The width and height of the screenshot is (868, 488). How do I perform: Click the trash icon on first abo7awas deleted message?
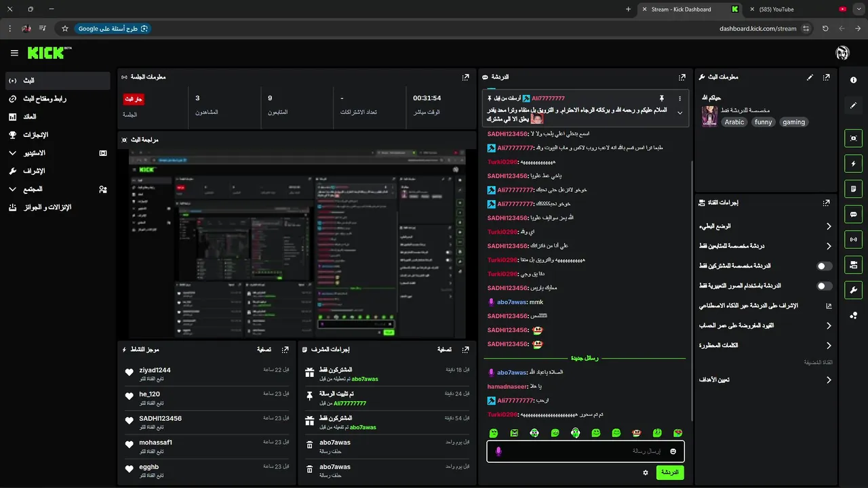coord(310,445)
